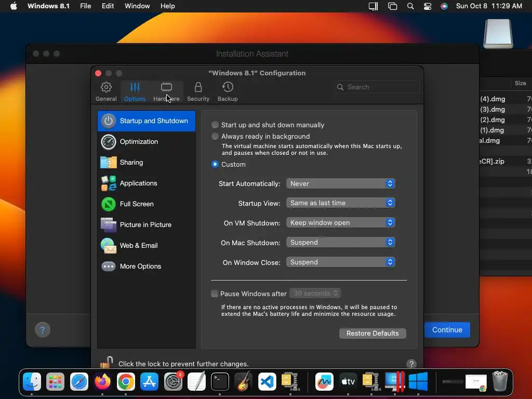This screenshot has width=532, height=399.
Task: Launch Firefox from the Dock
Action: coord(102,382)
